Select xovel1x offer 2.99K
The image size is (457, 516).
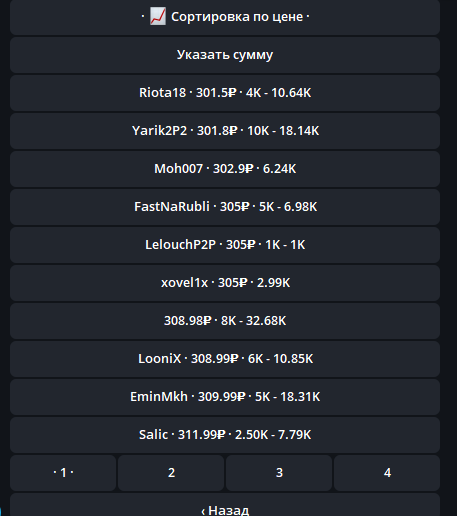pyautogui.click(x=225, y=283)
